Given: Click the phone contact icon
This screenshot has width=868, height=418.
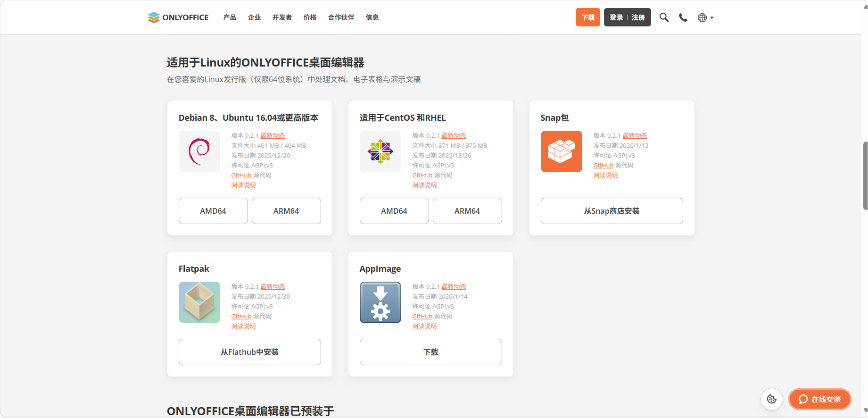Looking at the screenshot, I should 683,17.
